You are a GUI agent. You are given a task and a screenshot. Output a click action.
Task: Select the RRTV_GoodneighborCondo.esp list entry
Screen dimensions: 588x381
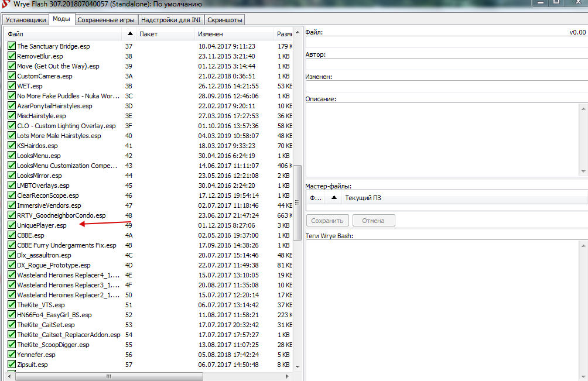click(x=61, y=215)
